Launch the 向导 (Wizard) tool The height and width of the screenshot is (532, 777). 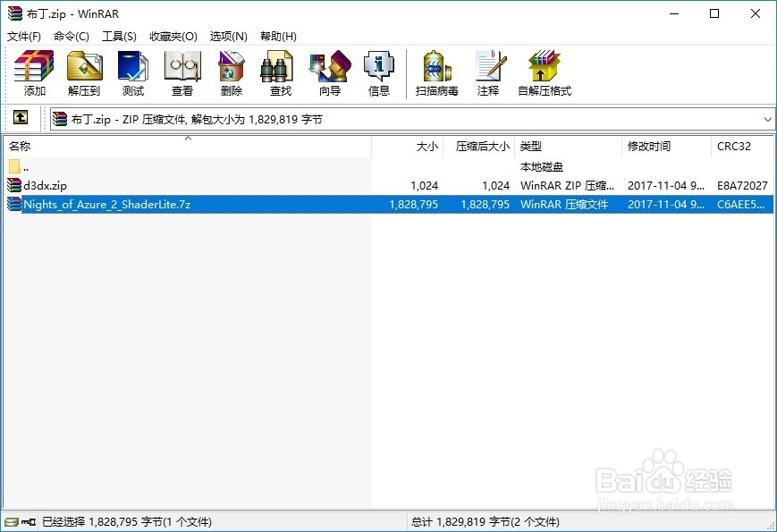[x=330, y=73]
